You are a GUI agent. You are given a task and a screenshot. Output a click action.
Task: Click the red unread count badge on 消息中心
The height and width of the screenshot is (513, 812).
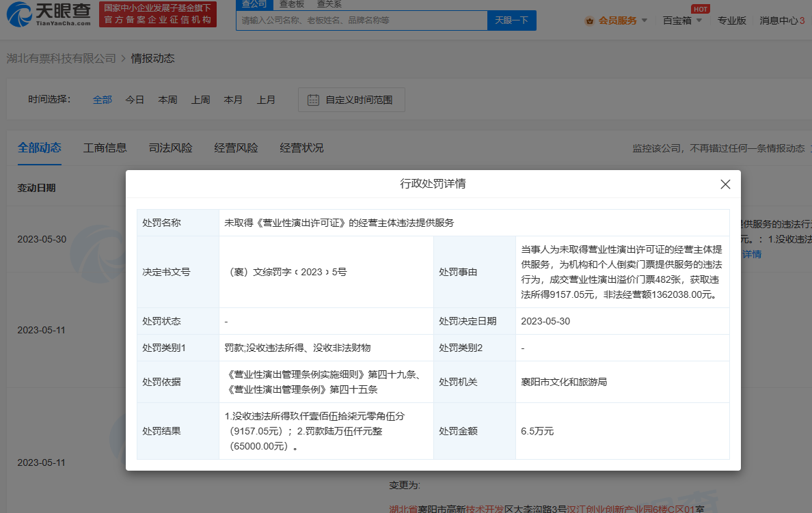pyautogui.click(x=803, y=20)
